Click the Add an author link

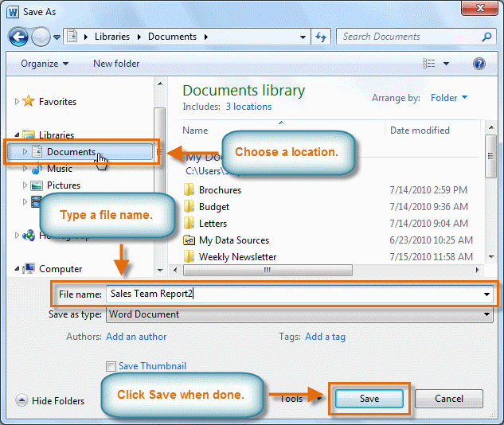pos(136,337)
